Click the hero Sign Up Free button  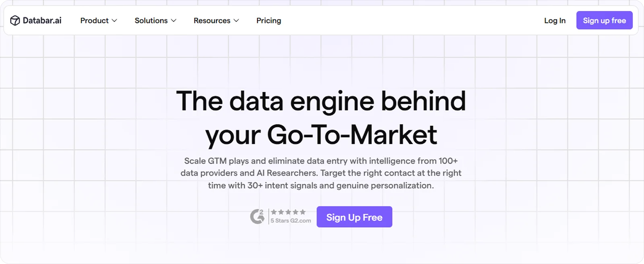tap(355, 217)
